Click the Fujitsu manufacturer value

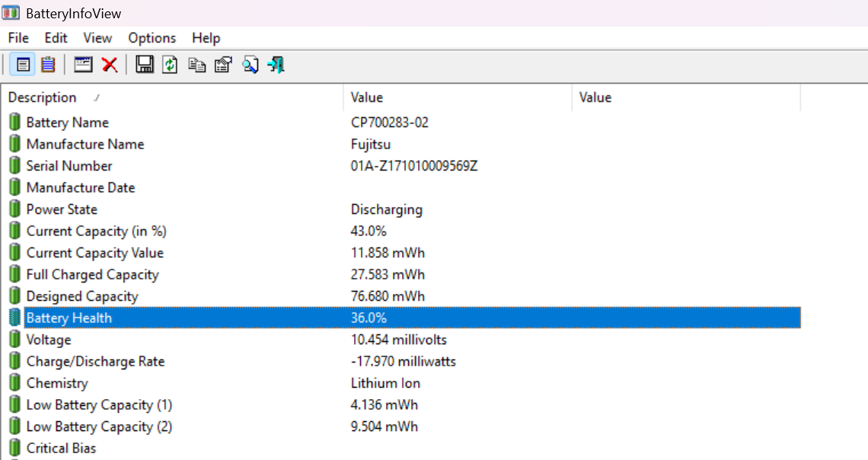371,145
